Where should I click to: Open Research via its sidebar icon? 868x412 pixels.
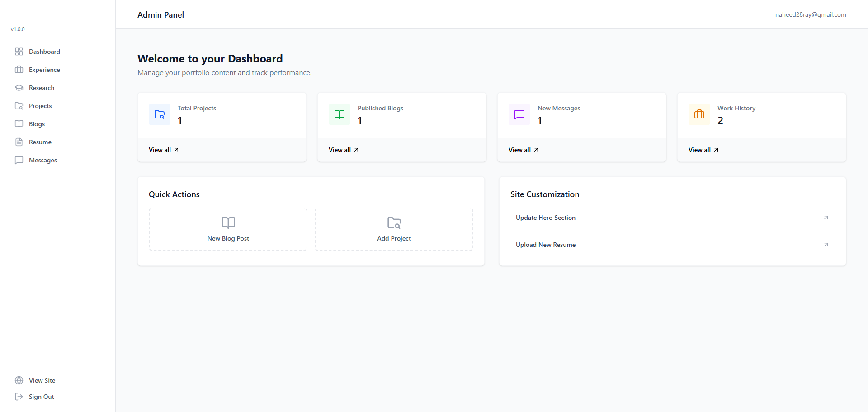(19, 88)
